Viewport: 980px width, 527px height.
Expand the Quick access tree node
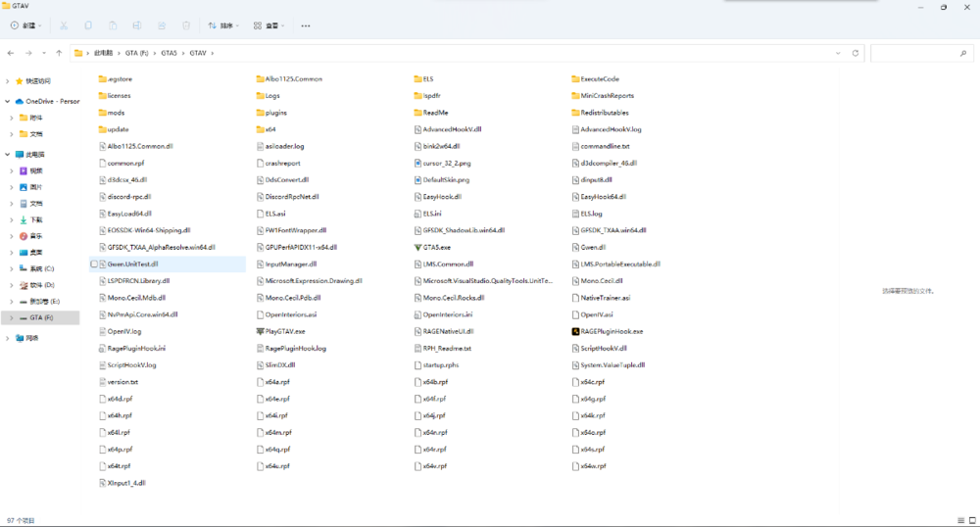(x=8, y=81)
